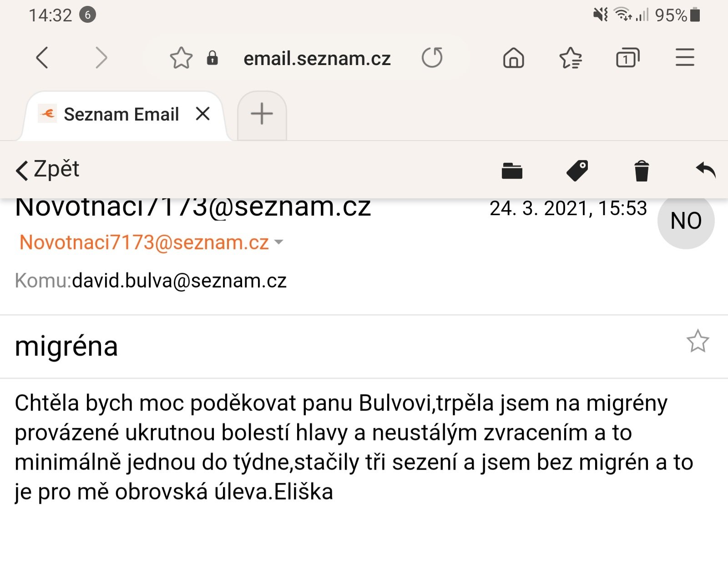Open the bookmarks list icon
This screenshot has width=728, height=566.
[x=571, y=58]
